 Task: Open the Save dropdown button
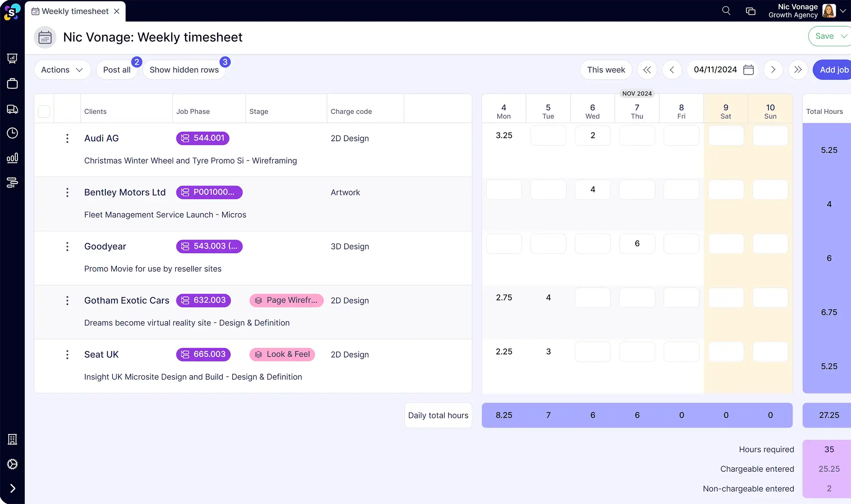830,36
